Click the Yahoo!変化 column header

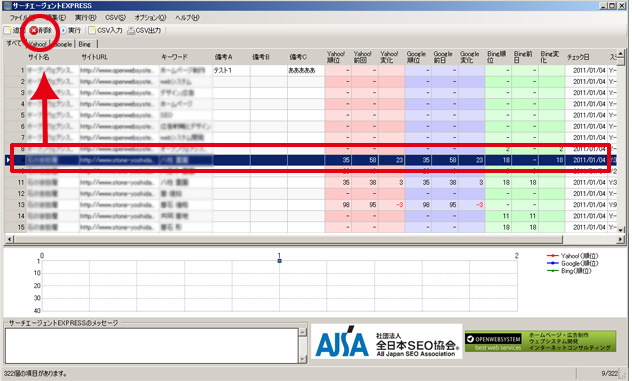tap(391, 57)
